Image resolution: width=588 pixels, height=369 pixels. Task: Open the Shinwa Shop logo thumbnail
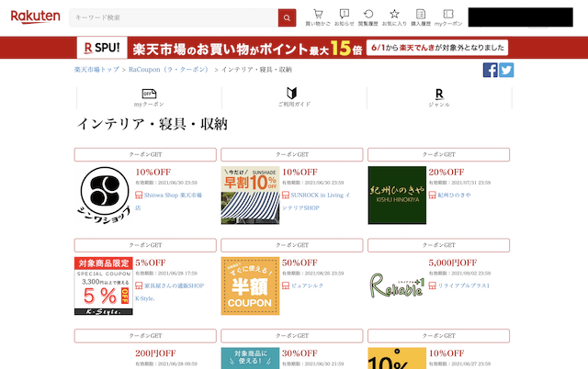pos(104,196)
